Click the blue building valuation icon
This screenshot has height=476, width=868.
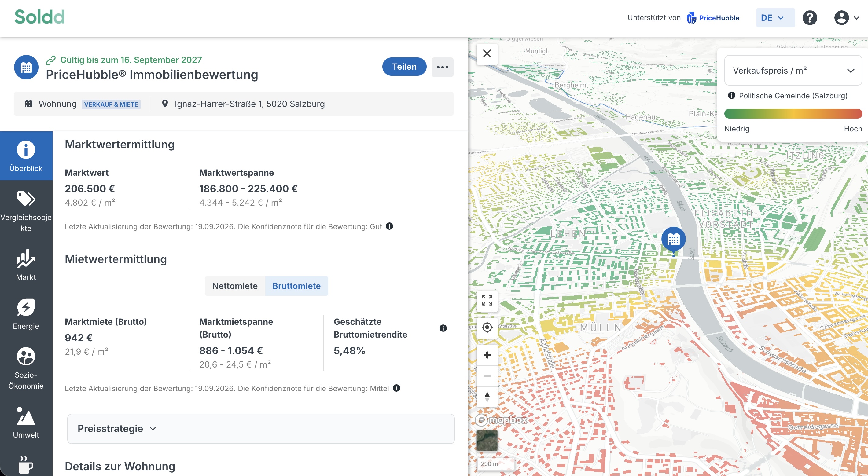point(26,68)
